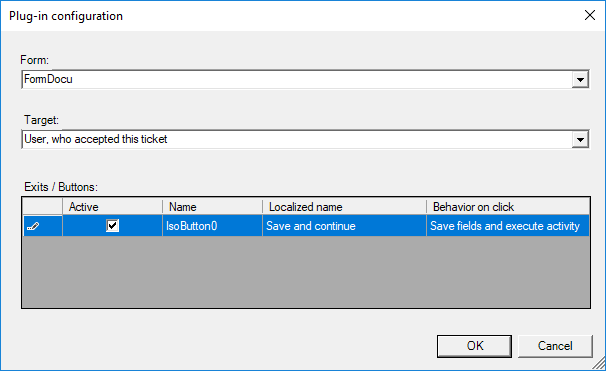606x371 pixels.
Task: Click the pencil edit icon in row header
Action: 33,226
